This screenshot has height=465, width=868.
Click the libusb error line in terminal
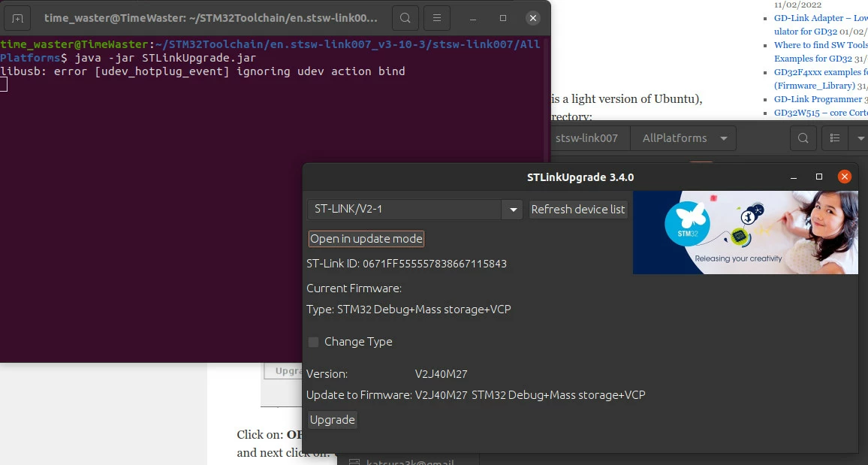click(203, 71)
